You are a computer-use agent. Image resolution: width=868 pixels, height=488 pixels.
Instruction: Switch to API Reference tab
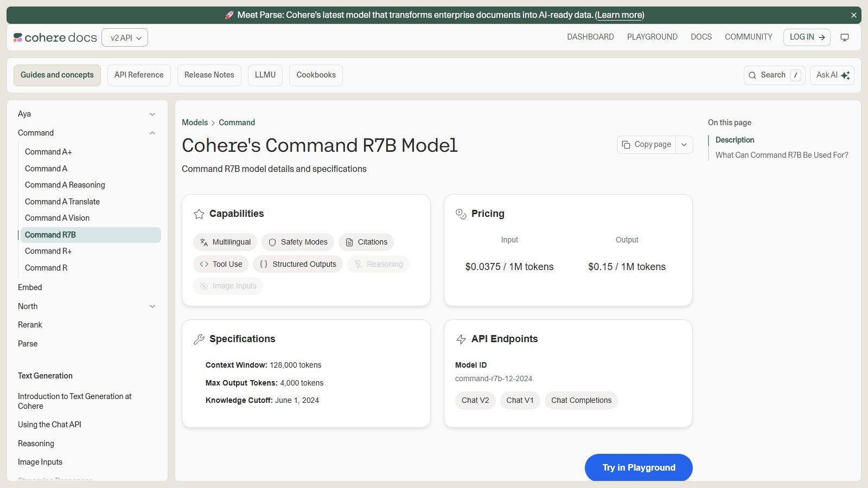tap(139, 75)
